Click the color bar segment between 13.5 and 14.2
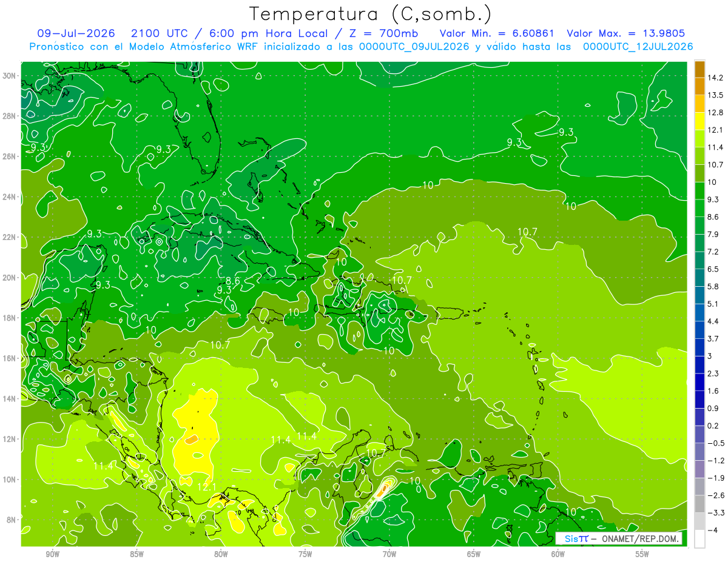 [699, 87]
